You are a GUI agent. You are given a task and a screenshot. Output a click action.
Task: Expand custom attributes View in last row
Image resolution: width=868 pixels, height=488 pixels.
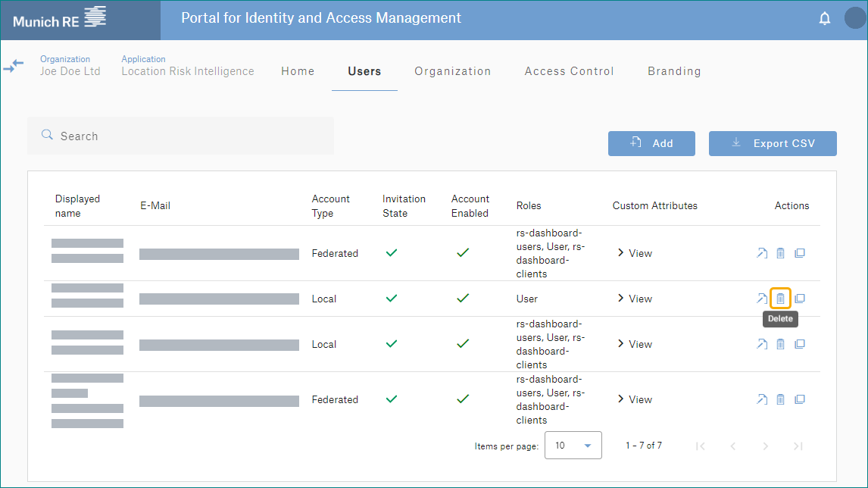tap(635, 399)
